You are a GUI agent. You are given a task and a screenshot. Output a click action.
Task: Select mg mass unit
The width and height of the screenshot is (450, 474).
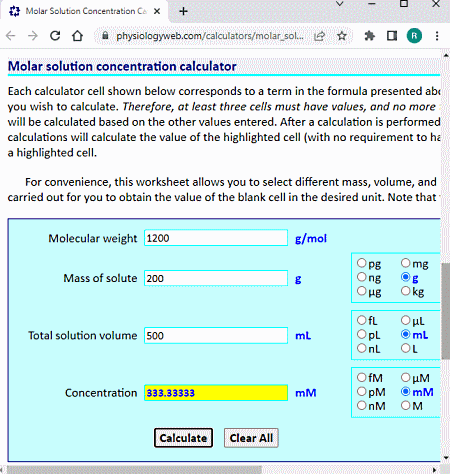tap(405, 263)
